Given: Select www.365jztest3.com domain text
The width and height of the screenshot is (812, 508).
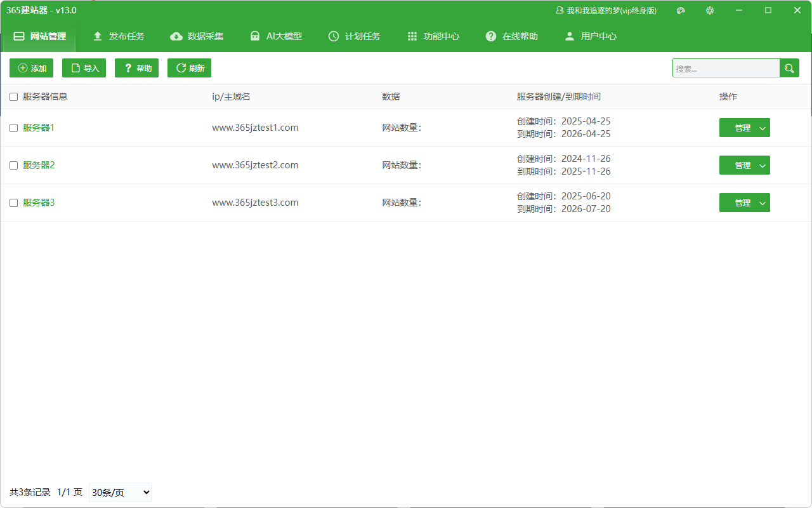Looking at the screenshot, I should point(255,203).
